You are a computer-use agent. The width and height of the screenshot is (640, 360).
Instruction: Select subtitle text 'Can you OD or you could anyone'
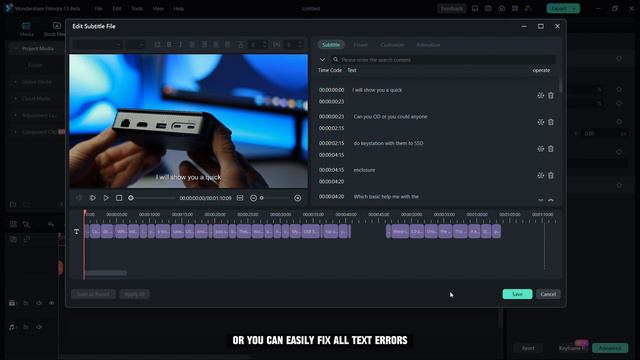[x=390, y=117]
